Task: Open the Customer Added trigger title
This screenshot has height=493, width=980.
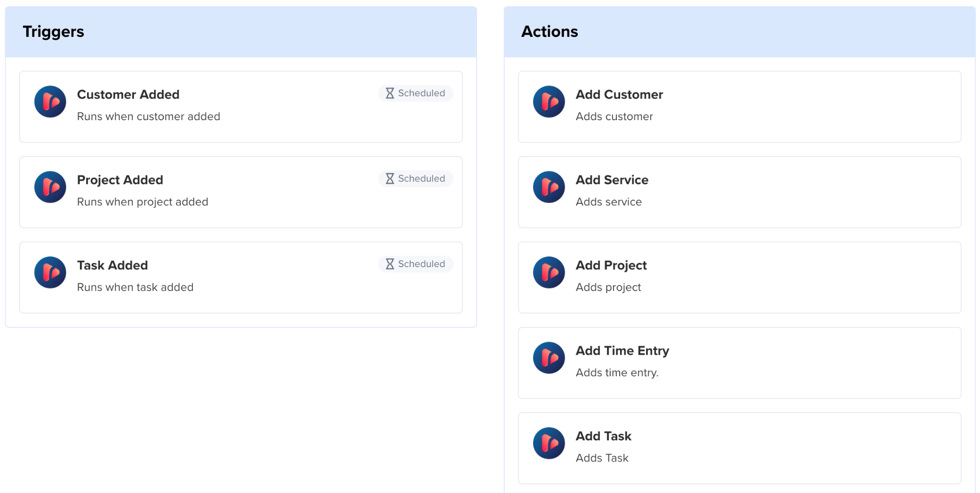Action: click(128, 95)
